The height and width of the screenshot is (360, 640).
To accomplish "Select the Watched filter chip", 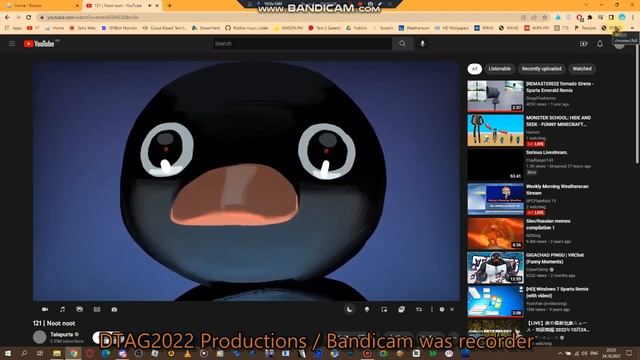I will (582, 69).
